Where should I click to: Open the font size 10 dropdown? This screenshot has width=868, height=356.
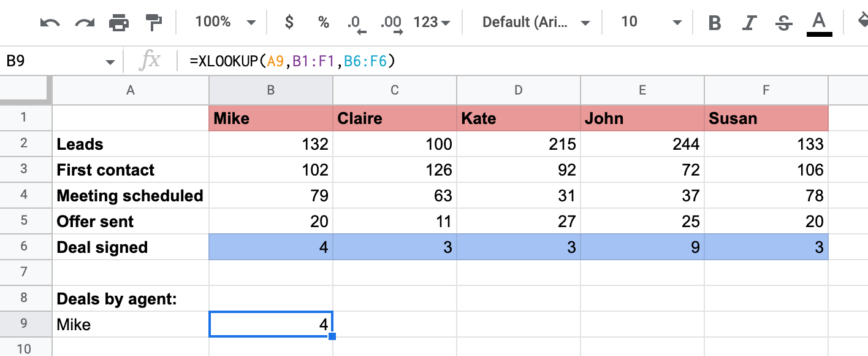(x=650, y=23)
